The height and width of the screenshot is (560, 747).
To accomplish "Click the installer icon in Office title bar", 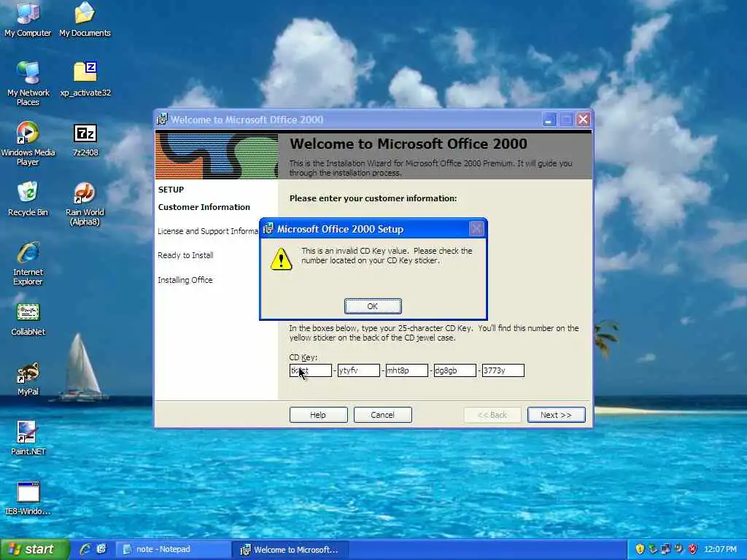I will tap(163, 119).
